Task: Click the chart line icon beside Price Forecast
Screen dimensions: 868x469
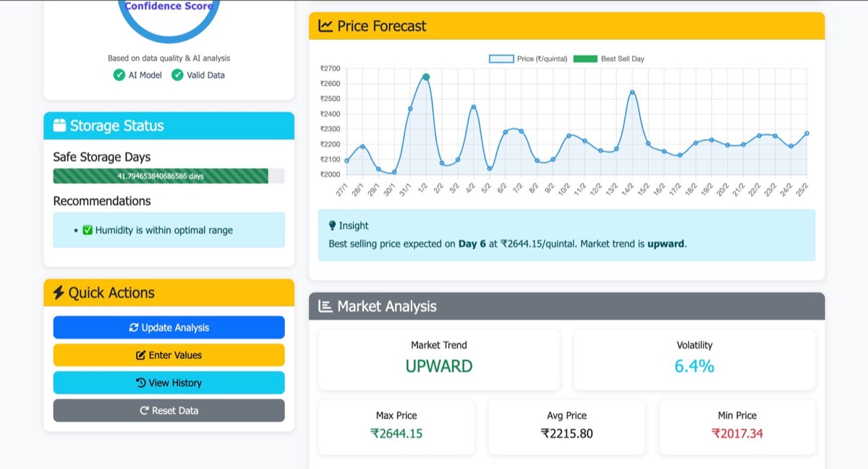Action: [325, 25]
